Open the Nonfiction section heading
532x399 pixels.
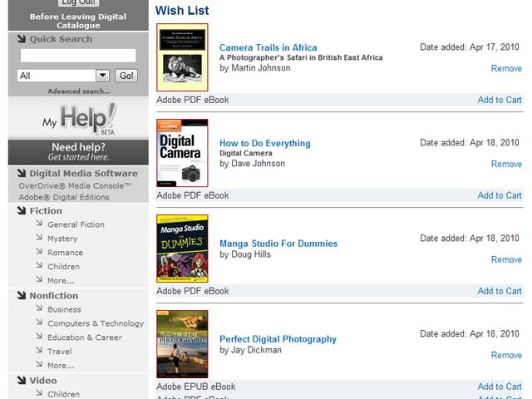coord(53,296)
